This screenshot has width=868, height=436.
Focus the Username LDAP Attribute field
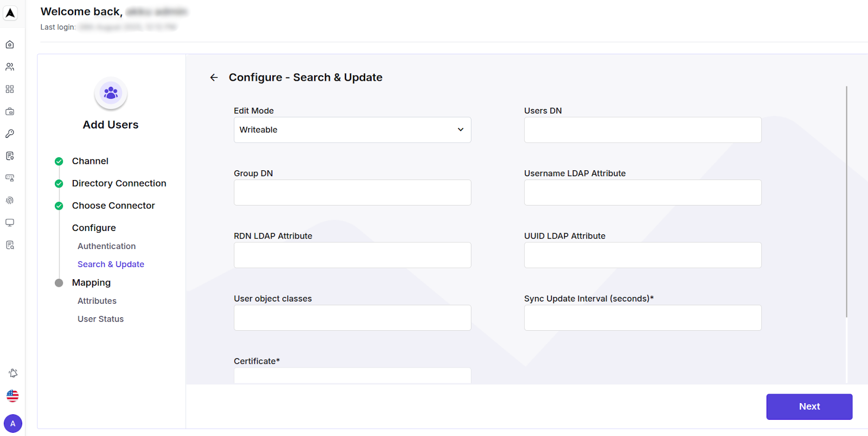(x=643, y=193)
